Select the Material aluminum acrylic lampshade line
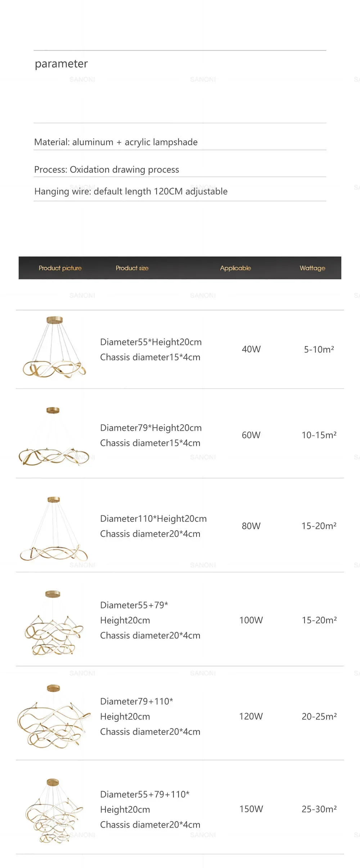 point(116,142)
